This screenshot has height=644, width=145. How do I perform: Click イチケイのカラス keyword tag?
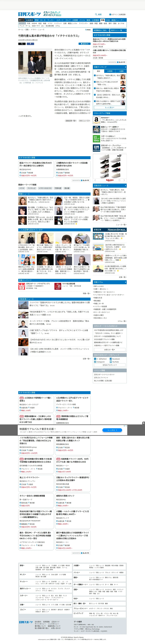(x=45, y=188)
